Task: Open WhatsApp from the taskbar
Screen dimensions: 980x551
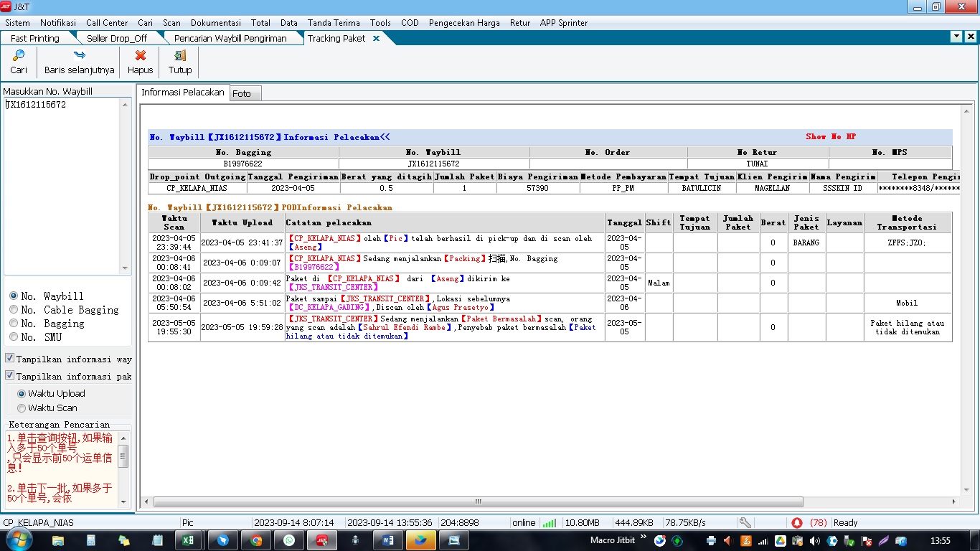Action: [288, 540]
